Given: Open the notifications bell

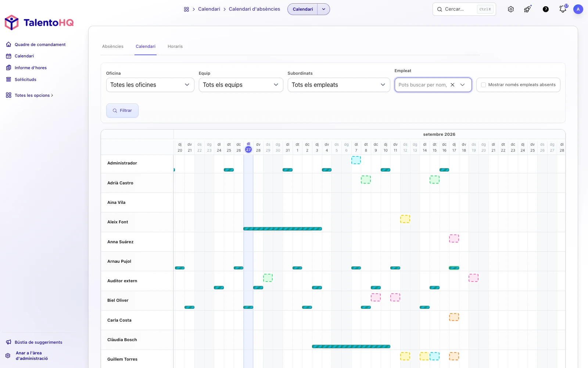Looking at the screenshot, I should tap(563, 9).
